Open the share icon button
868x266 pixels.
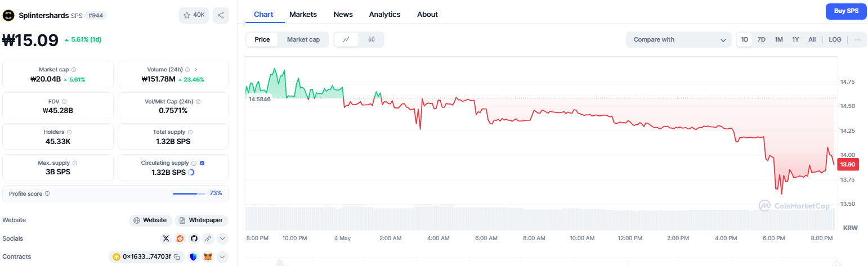pos(221,15)
